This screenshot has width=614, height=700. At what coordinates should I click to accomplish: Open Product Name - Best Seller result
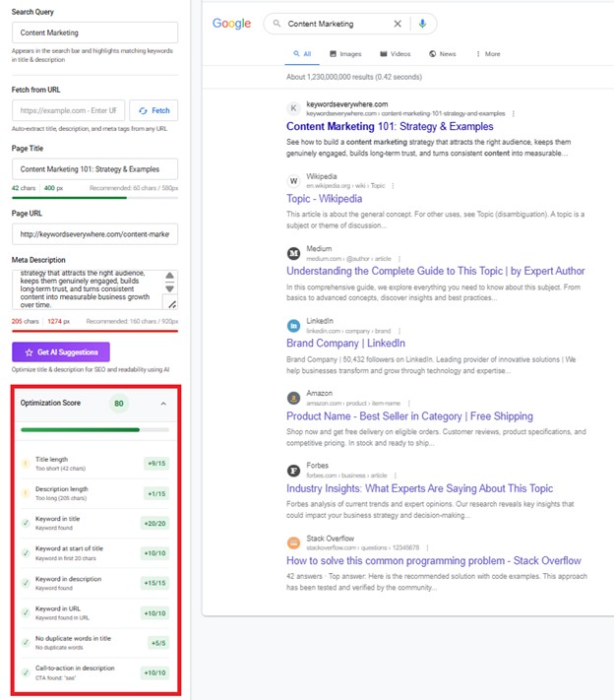409,416
